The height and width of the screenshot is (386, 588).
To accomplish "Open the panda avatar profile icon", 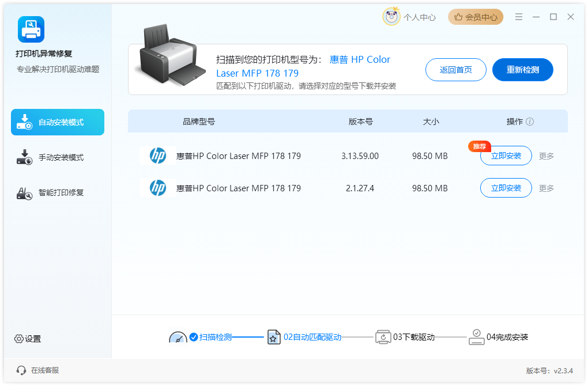I will click(x=391, y=17).
